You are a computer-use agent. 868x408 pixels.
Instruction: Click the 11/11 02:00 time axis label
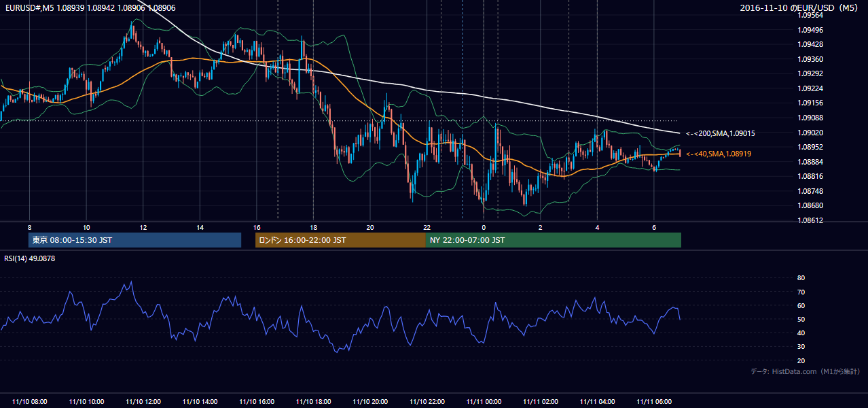click(x=541, y=402)
